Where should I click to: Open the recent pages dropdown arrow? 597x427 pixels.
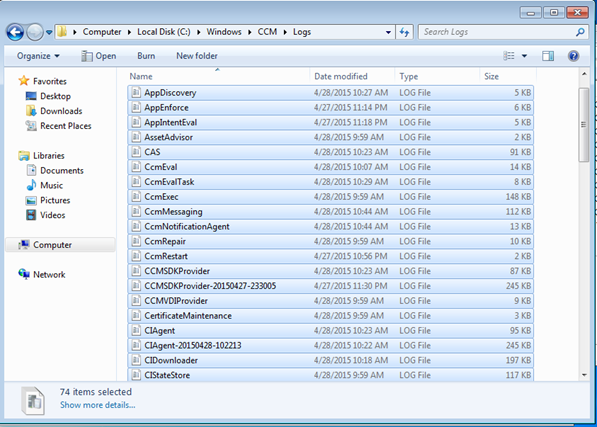click(49, 32)
